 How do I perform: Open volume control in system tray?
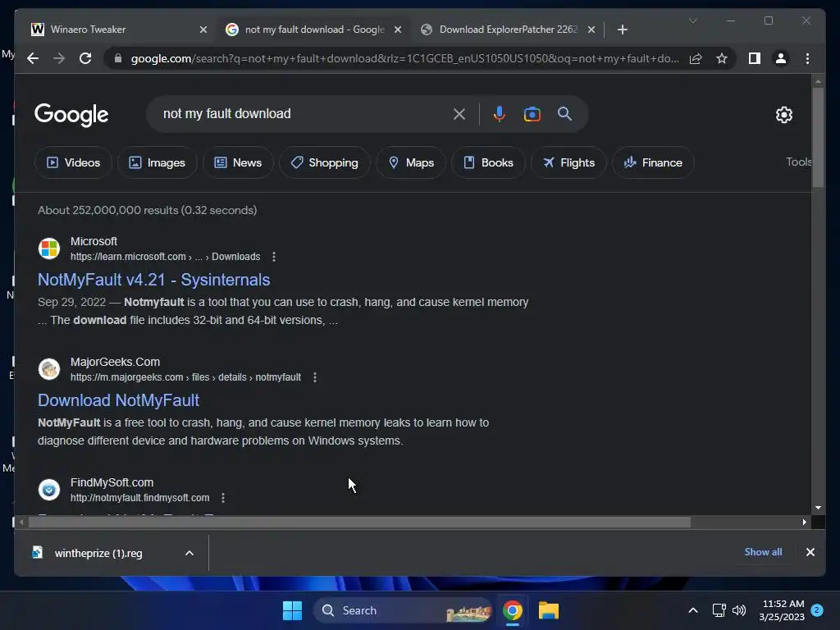point(739,610)
